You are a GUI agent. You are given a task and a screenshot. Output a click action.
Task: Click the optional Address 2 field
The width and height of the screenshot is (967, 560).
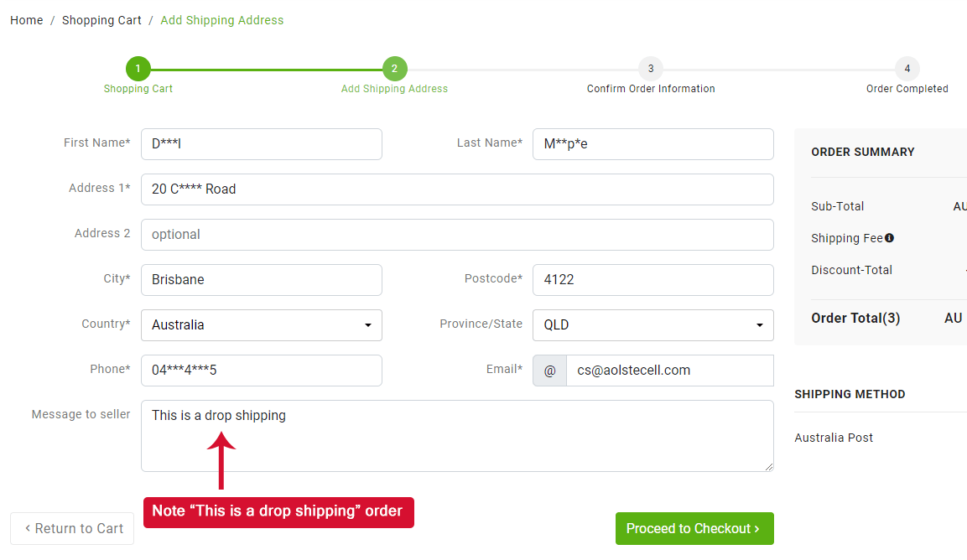pyautogui.click(x=457, y=235)
